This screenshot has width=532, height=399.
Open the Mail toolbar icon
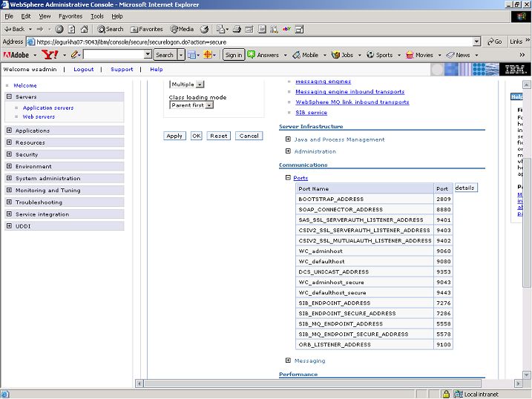(x=223, y=29)
